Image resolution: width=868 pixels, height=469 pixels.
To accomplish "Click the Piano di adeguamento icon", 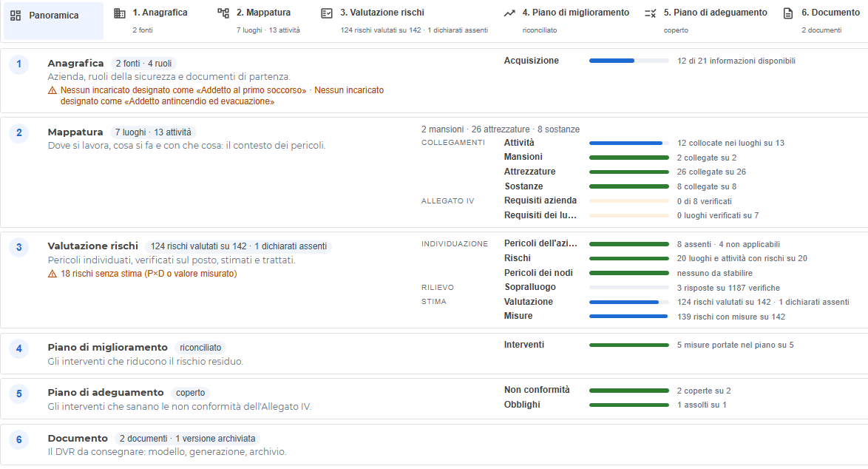I will (651, 13).
